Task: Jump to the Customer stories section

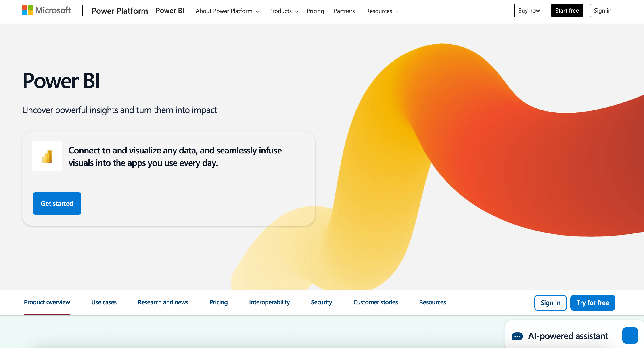Action: pos(375,302)
